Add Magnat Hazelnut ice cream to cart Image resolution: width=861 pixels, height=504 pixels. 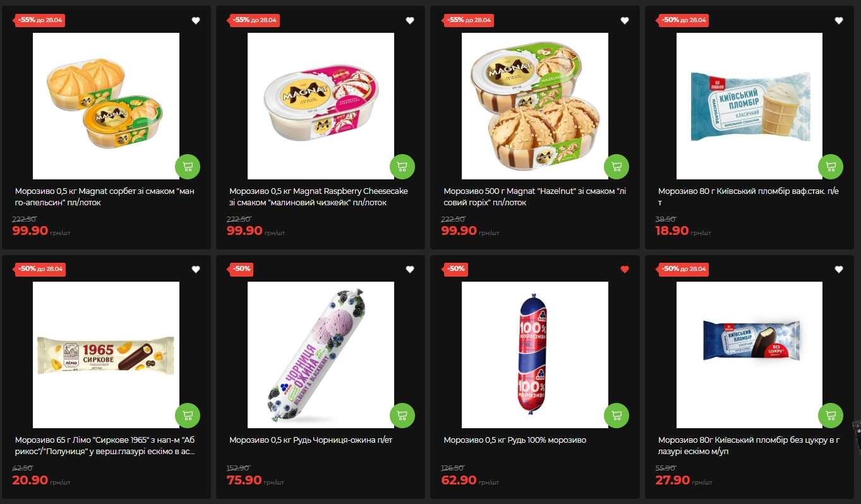[617, 167]
